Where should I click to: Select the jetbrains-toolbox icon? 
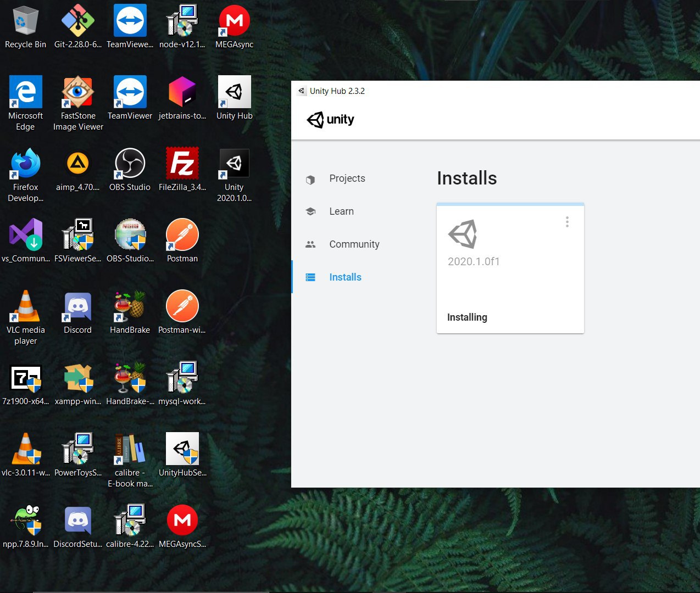[182, 98]
